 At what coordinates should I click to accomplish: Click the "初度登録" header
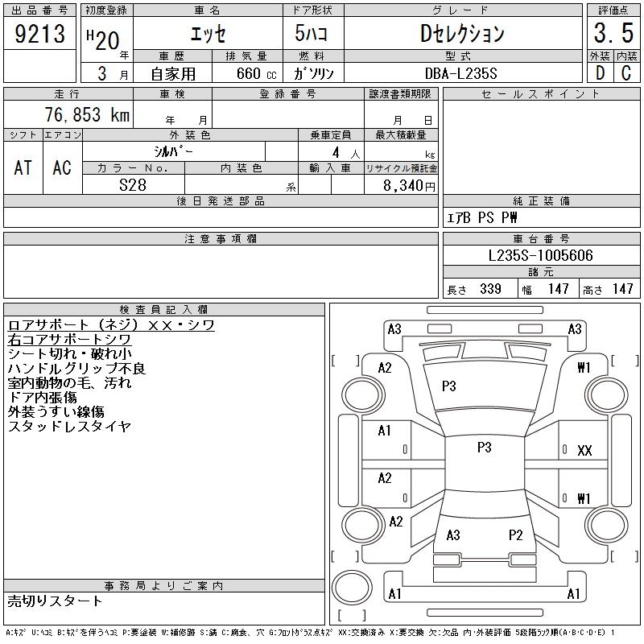106,10
